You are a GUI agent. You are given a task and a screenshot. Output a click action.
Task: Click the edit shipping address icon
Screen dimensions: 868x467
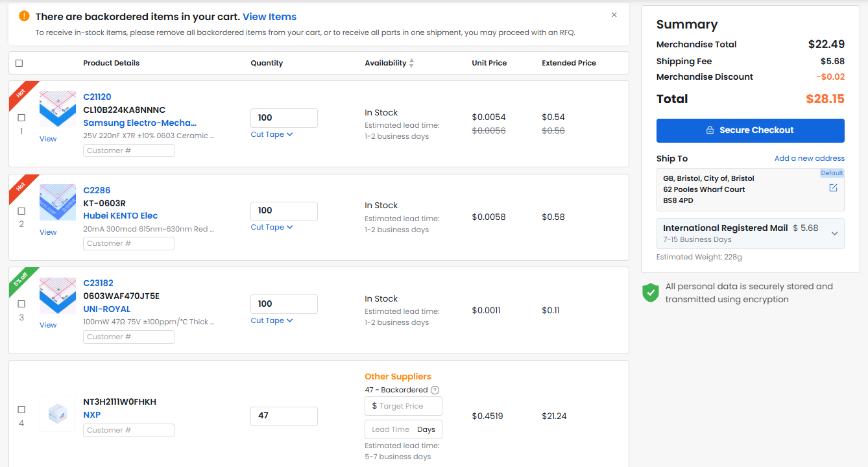coord(833,188)
